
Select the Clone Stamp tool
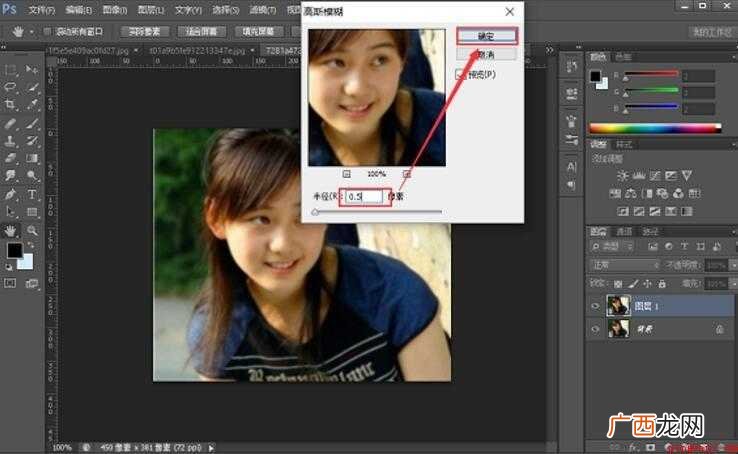click(10, 141)
